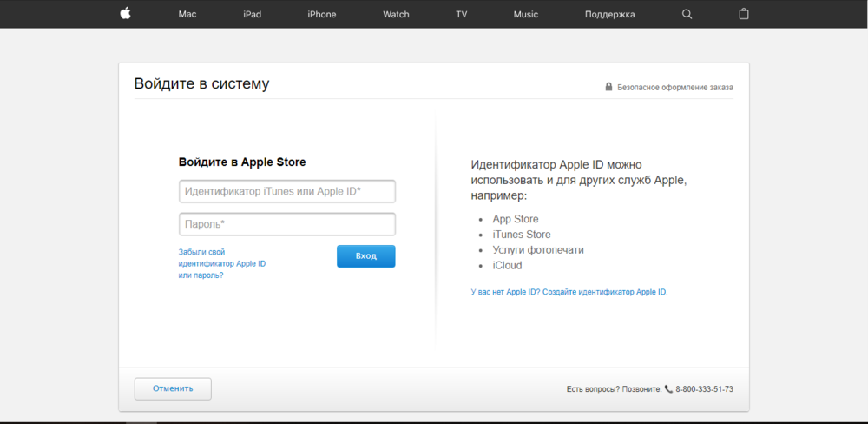This screenshot has height=424, width=868.
Task: Focus the Пароль password field
Action: (x=287, y=224)
